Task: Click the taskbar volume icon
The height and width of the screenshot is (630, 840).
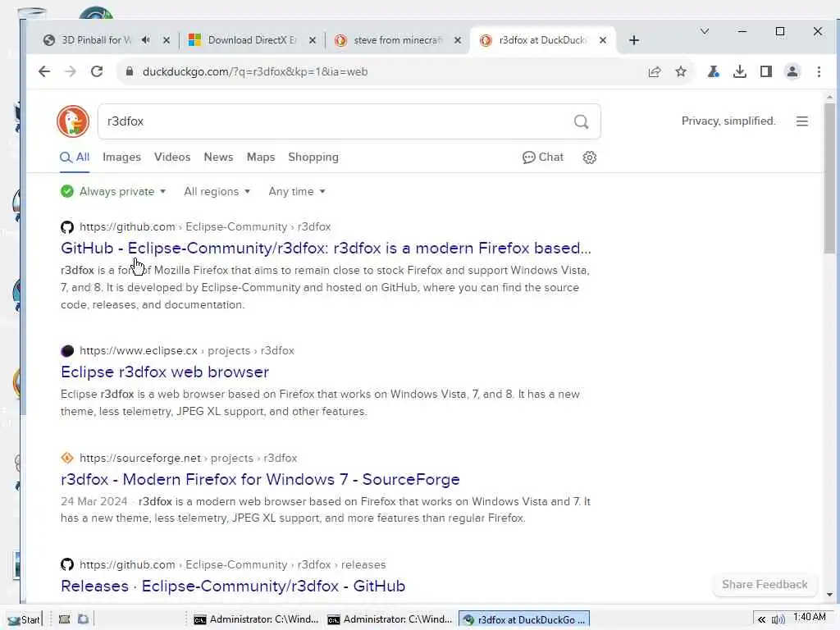Action: tap(778, 619)
